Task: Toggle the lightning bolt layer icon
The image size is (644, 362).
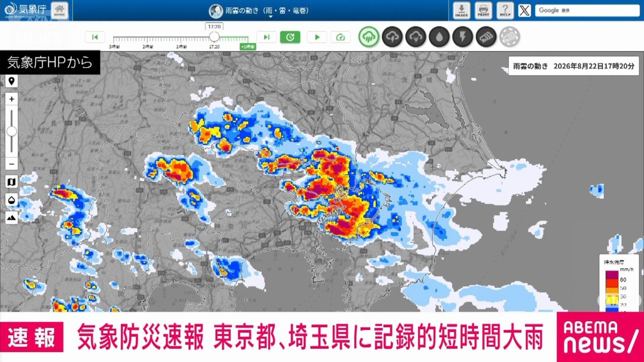Action: (x=463, y=37)
